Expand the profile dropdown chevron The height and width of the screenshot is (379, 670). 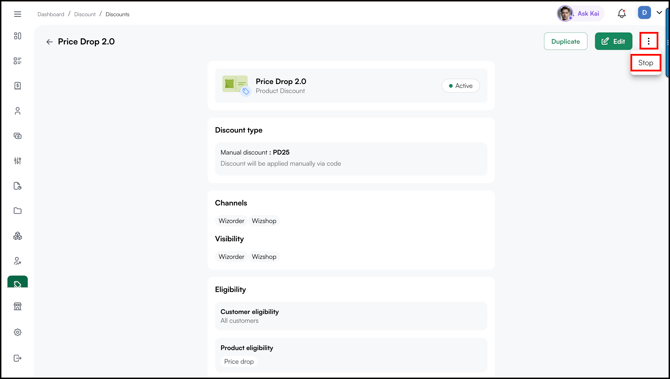[659, 13]
